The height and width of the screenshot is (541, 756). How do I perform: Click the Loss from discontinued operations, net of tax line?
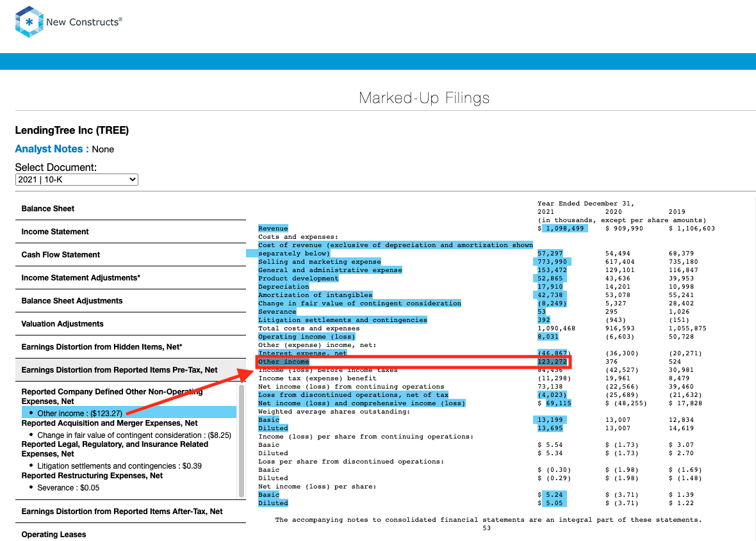[x=354, y=395]
